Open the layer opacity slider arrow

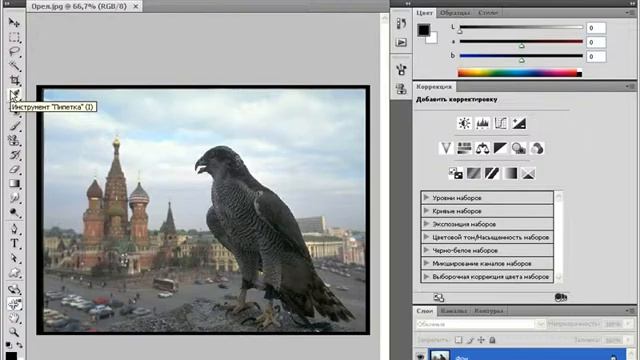click(x=628, y=324)
